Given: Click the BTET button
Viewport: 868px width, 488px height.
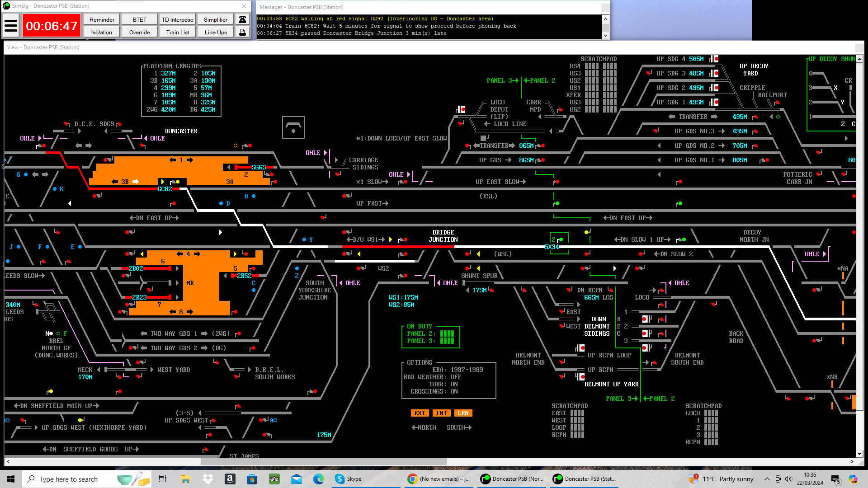Looking at the screenshot, I should 140,19.
